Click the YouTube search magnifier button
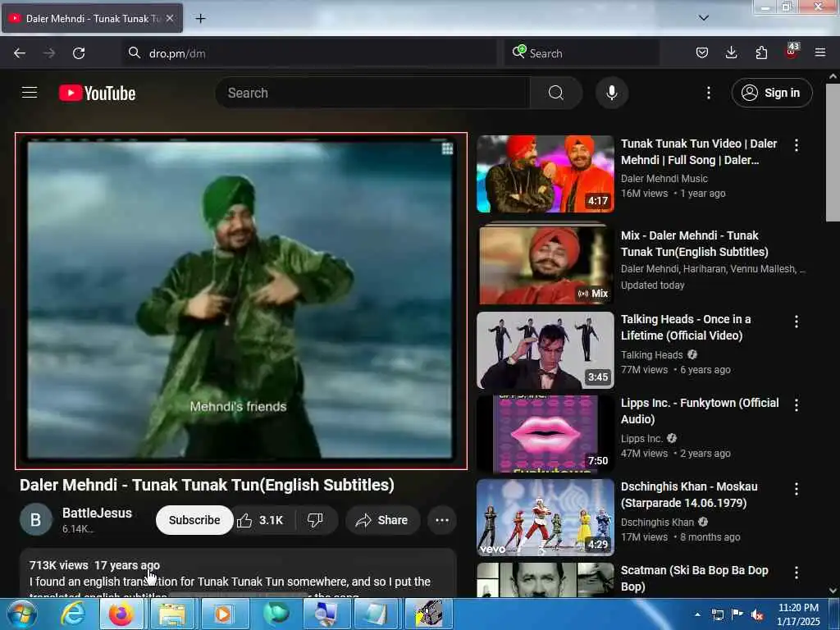 click(556, 93)
